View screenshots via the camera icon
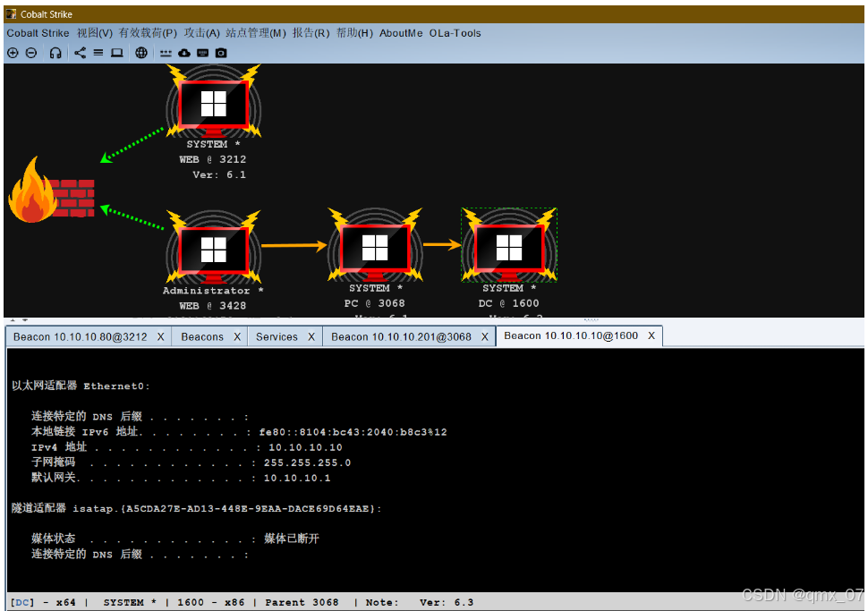This screenshot has height=611, width=868. pyautogui.click(x=221, y=53)
